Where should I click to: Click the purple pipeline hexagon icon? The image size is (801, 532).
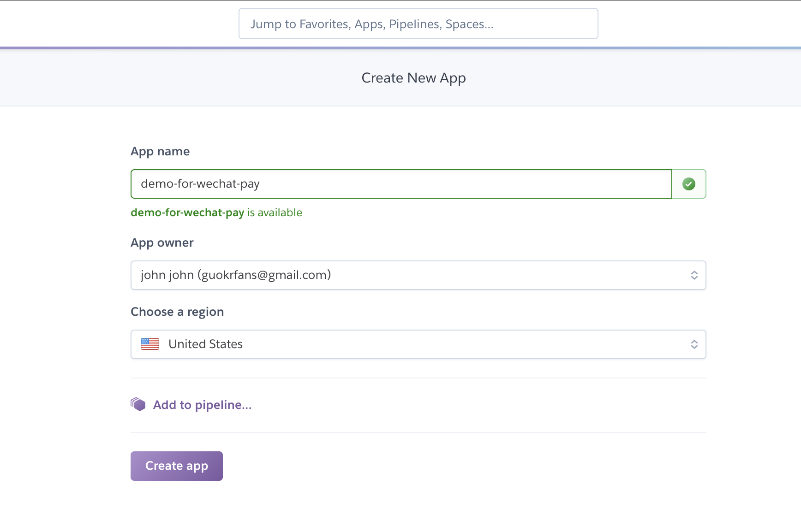(138, 404)
